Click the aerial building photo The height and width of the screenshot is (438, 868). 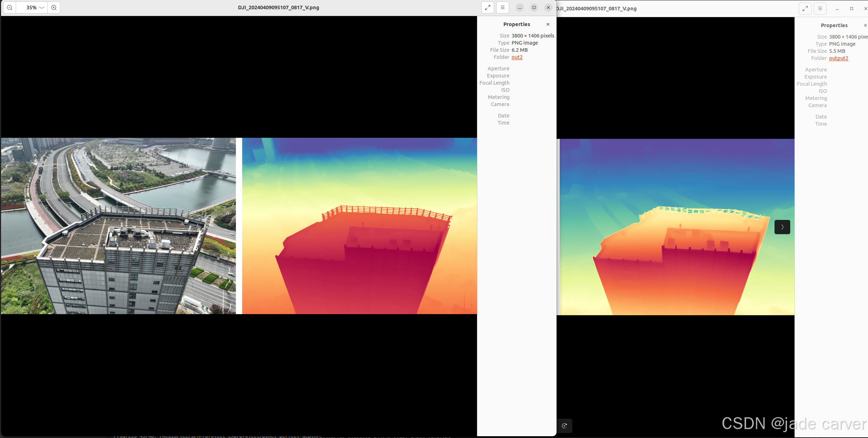(118, 226)
